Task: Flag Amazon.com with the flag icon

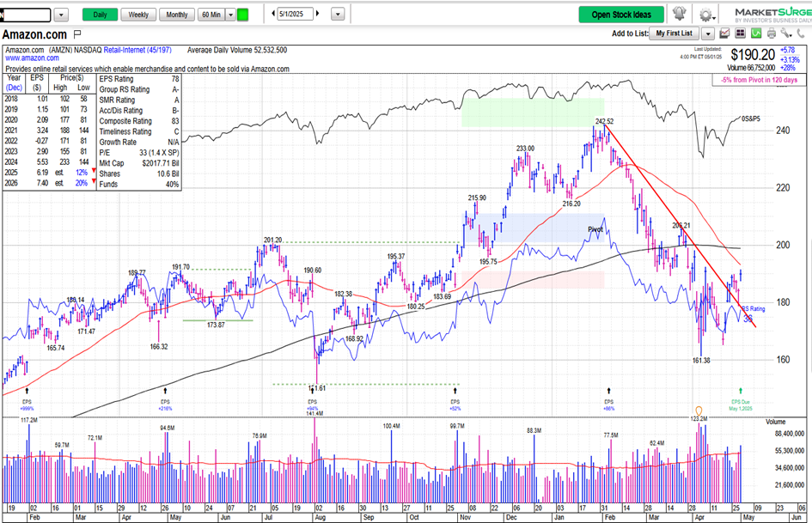Action: click(x=77, y=34)
